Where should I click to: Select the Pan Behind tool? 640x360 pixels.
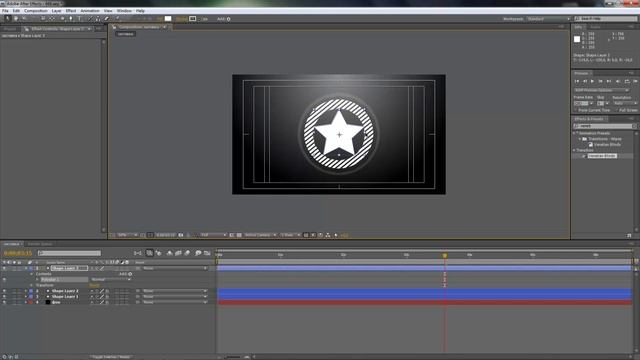[52, 19]
